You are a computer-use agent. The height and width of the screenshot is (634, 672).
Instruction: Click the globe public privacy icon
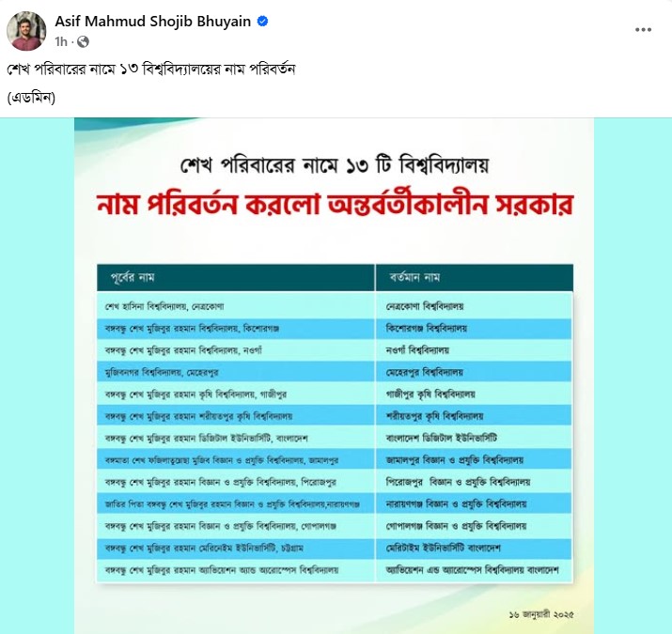tap(83, 42)
